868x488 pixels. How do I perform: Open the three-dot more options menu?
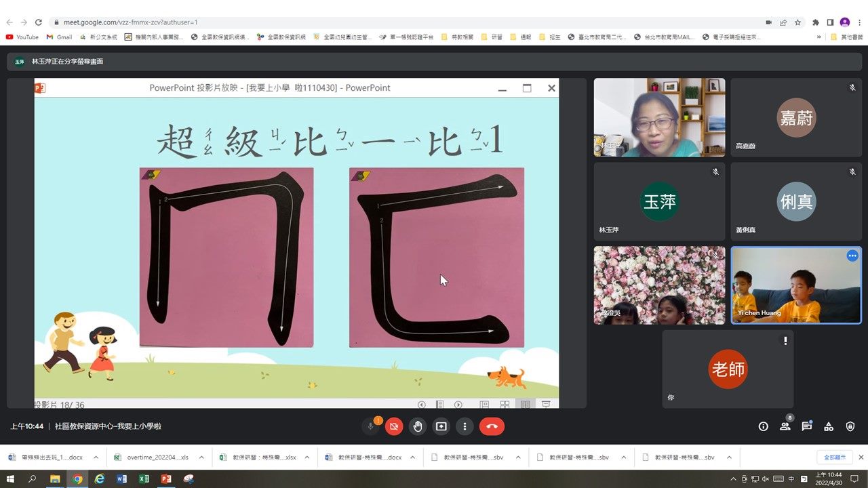pyautogui.click(x=465, y=426)
